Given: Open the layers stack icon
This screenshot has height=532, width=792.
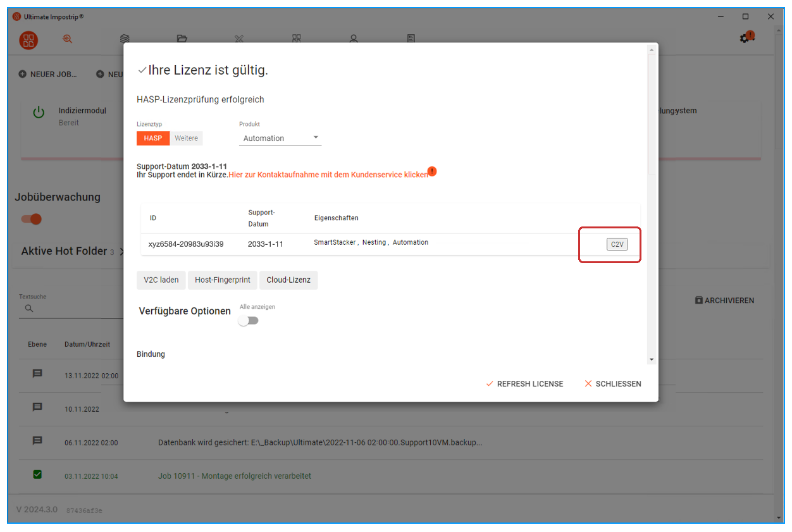Looking at the screenshot, I should pyautogui.click(x=125, y=39).
